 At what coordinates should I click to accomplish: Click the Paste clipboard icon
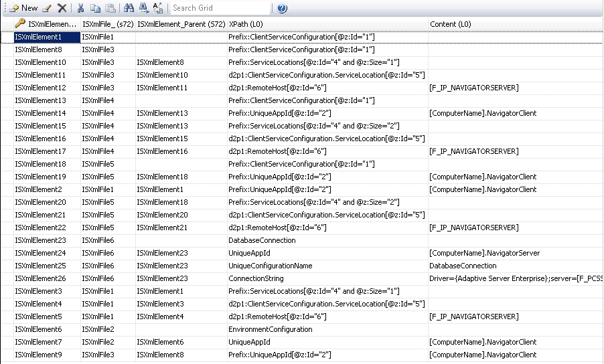click(x=109, y=8)
